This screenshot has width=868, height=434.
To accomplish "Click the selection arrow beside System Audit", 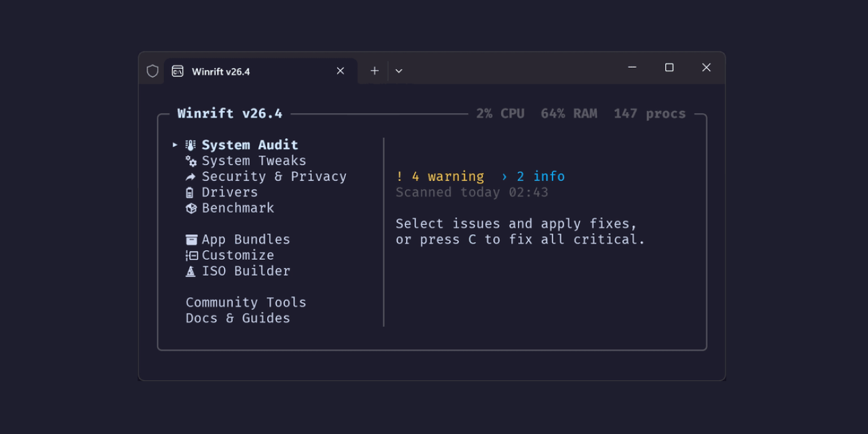I will (175, 145).
